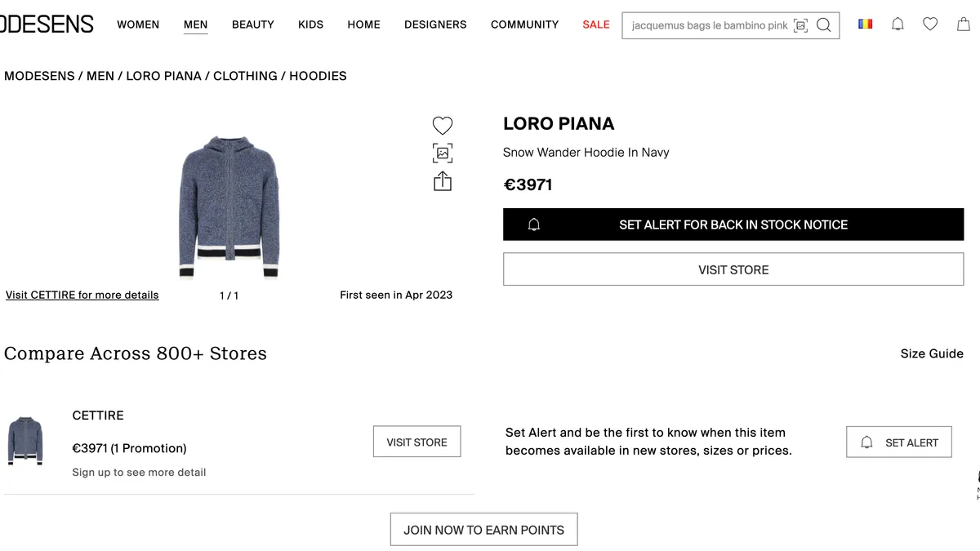Open the DESIGNERS menu

coord(435,24)
